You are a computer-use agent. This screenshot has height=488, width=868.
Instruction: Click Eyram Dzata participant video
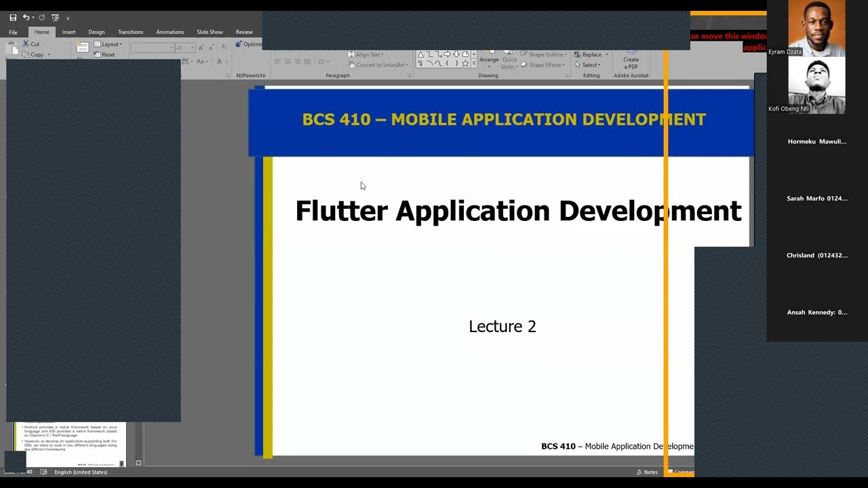pos(816,28)
